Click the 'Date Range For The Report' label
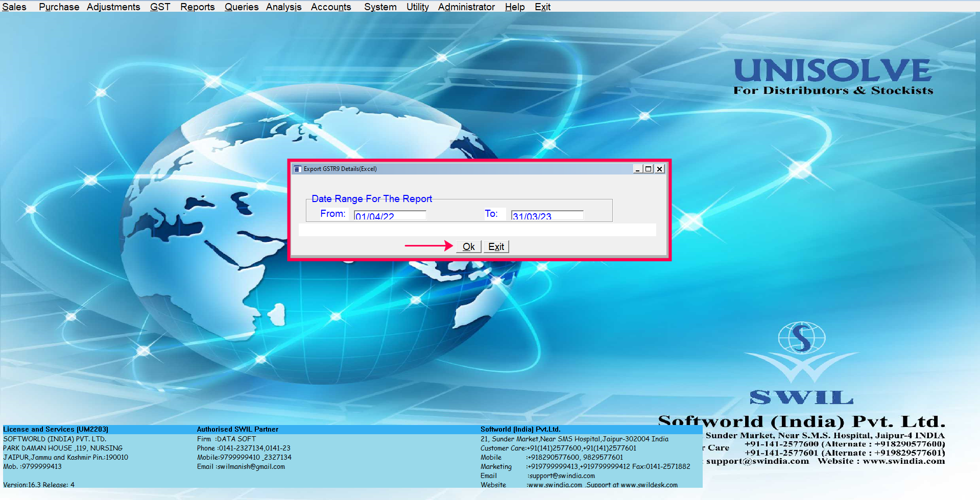The width and height of the screenshot is (980, 500). coord(372,198)
